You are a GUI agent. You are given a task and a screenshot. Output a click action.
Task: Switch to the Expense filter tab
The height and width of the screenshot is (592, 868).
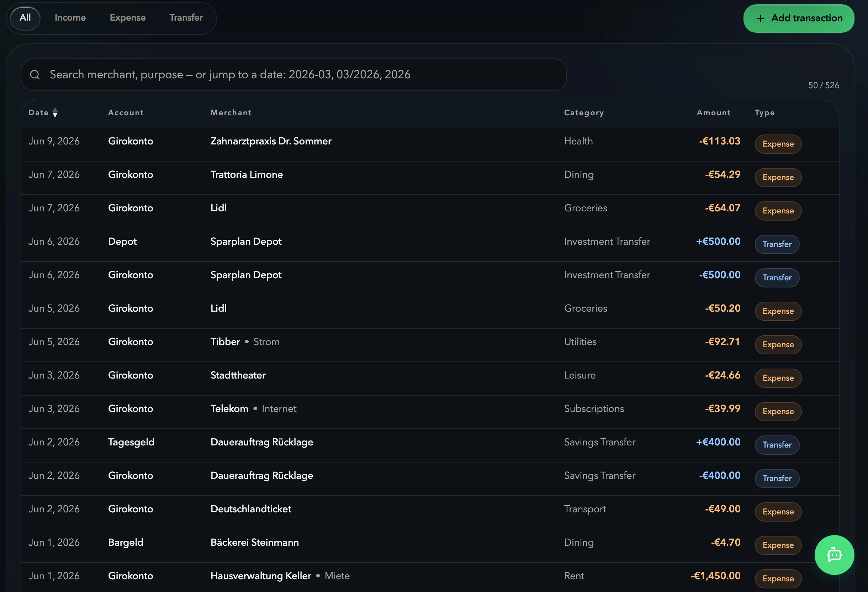click(127, 18)
